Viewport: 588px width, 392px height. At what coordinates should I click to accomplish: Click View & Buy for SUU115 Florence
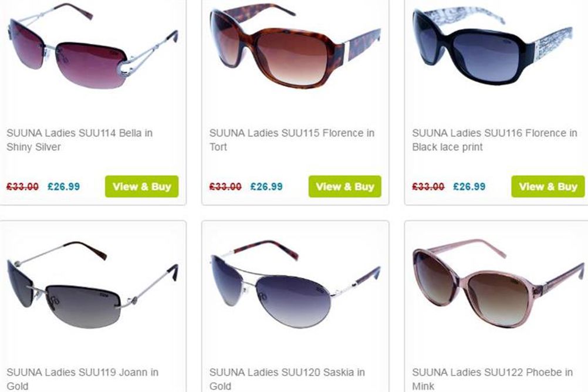pyautogui.click(x=345, y=187)
